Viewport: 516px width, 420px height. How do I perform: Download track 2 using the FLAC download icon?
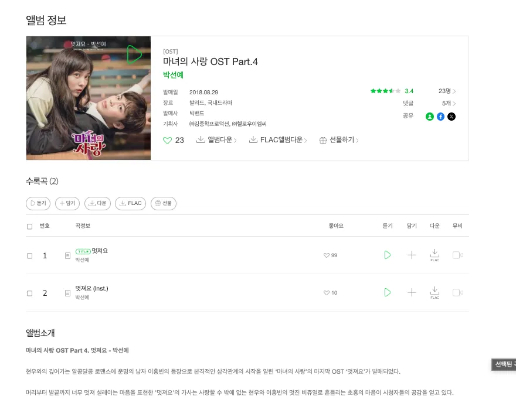click(434, 292)
